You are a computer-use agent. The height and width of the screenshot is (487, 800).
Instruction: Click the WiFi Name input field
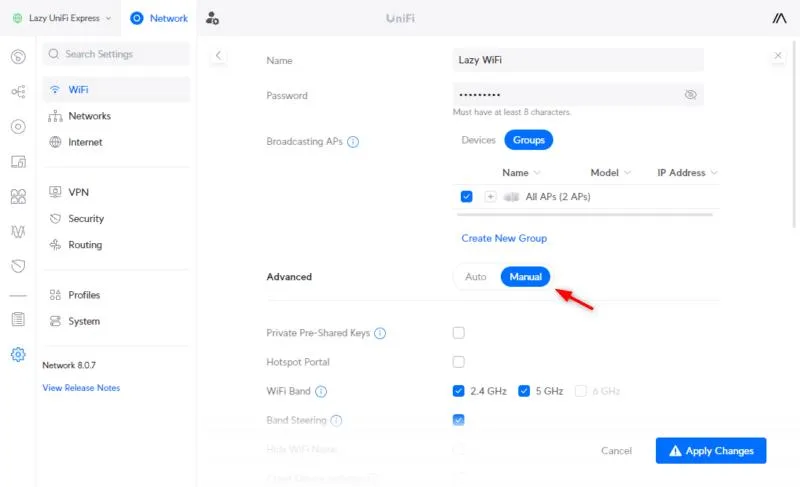pyautogui.click(x=578, y=60)
